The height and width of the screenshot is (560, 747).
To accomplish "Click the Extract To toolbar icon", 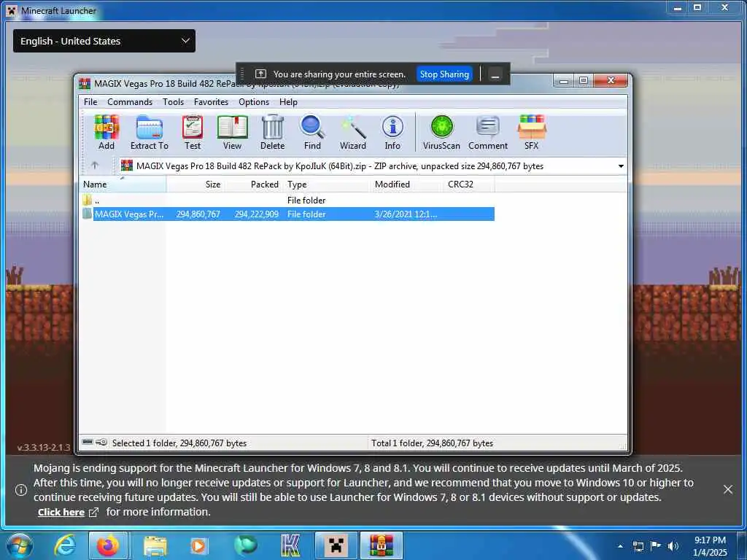I will click(149, 133).
